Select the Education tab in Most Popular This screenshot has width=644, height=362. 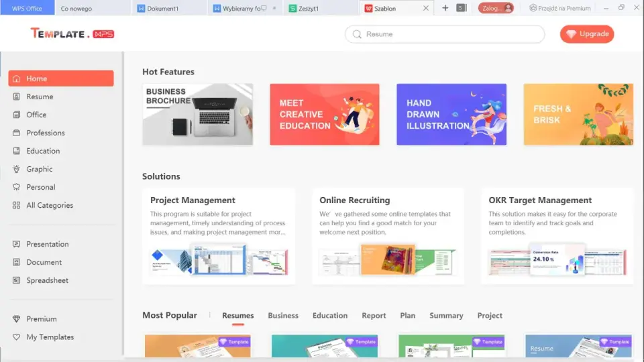pos(330,316)
